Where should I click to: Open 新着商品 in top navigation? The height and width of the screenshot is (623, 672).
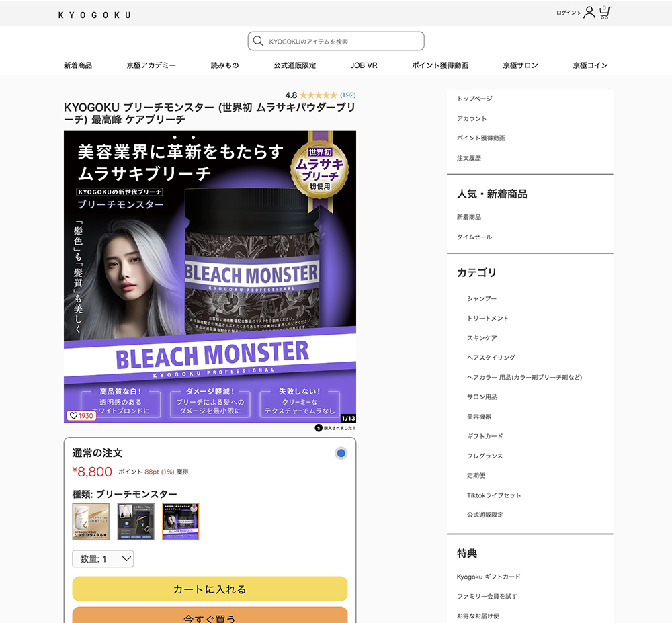78,65
